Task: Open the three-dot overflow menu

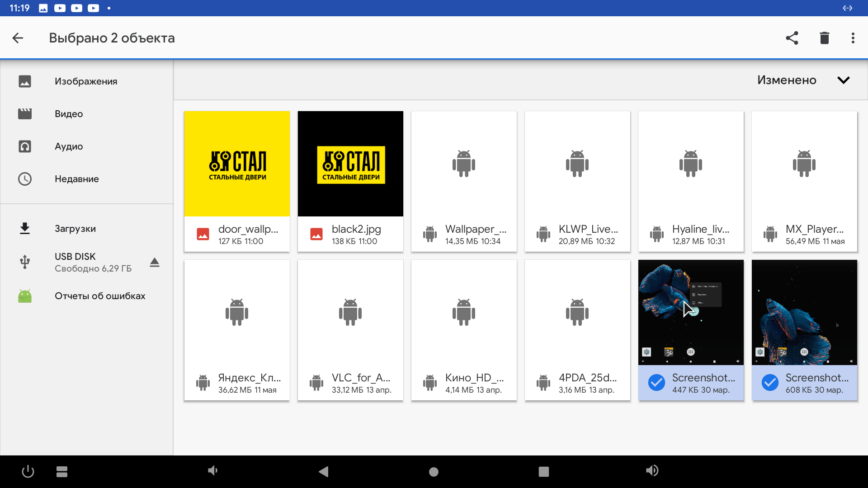Action: pyautogui.click(x=853, y=38)
